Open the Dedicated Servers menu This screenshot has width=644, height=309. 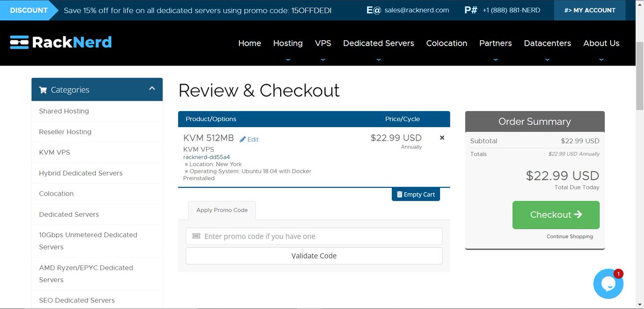(x=378, y=43)
